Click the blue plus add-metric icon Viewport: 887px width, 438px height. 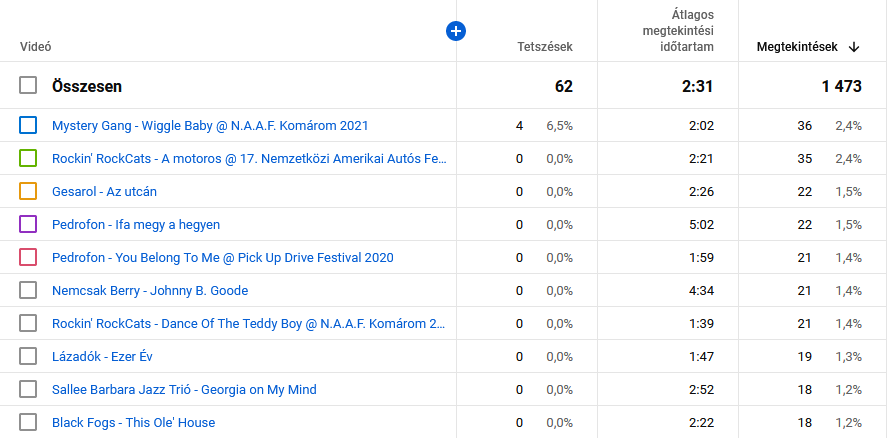click(455, 32)
